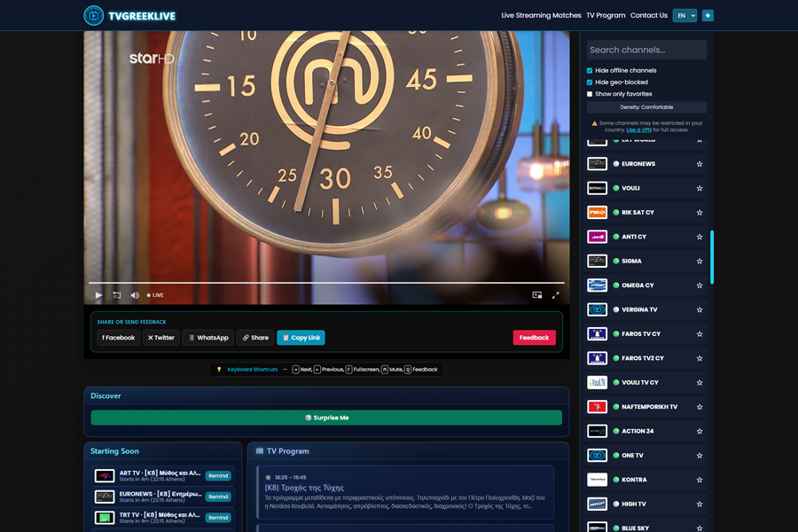Click Keyboard Shortcuts link
The height and width of the screenshot is (532, 798).
(x=253, y=370)
